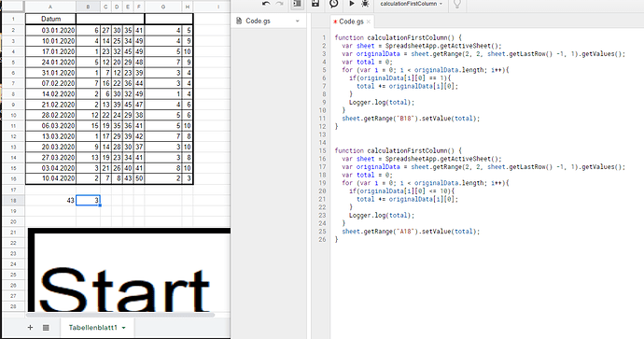Click the date cell 10.04.2020
The height and width of the screenshot is (339, 644).
pos(50,178)
